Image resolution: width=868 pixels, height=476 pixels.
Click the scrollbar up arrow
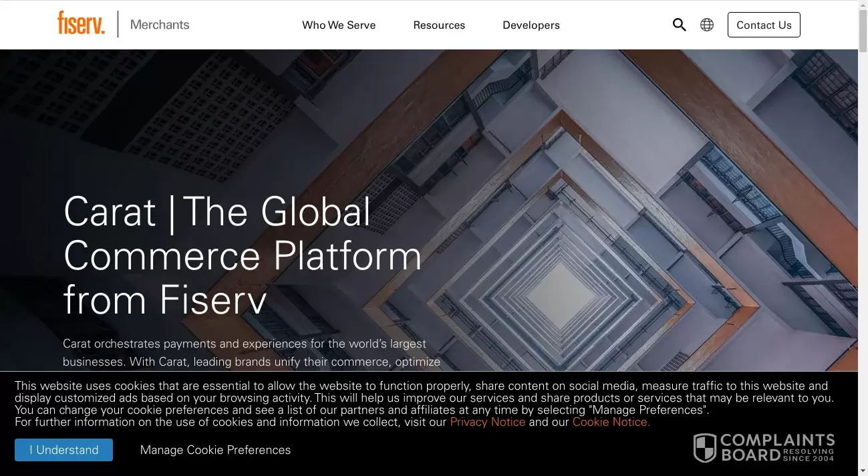tap(863, 5)
